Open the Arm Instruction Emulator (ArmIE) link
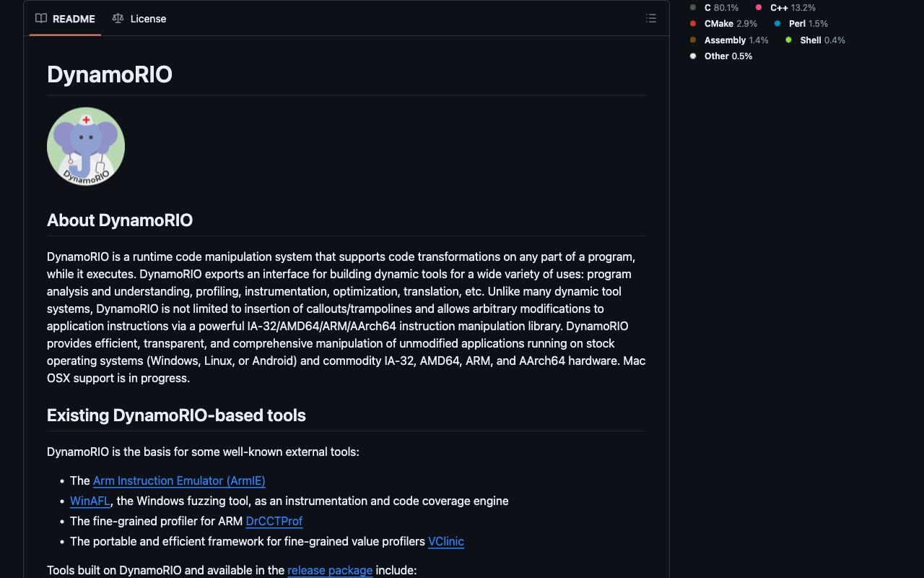 179,480
